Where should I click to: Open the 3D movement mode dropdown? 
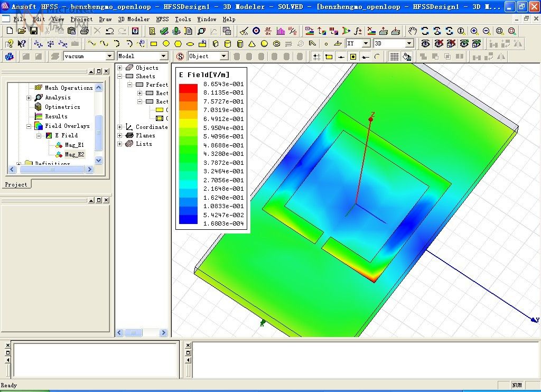[x=409, y=43]
